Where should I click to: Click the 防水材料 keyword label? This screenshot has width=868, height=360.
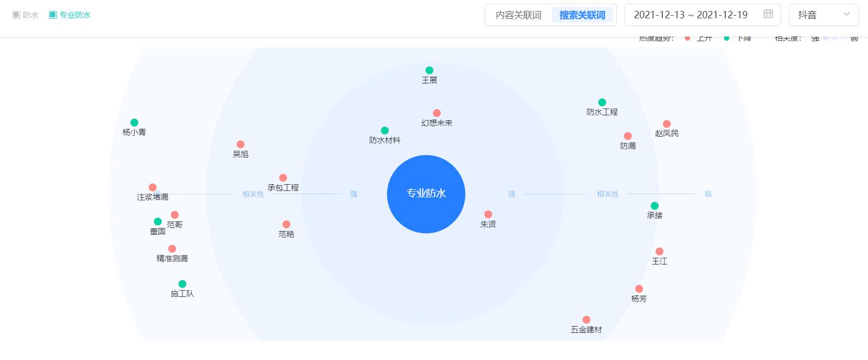click(x=385, y=140)
